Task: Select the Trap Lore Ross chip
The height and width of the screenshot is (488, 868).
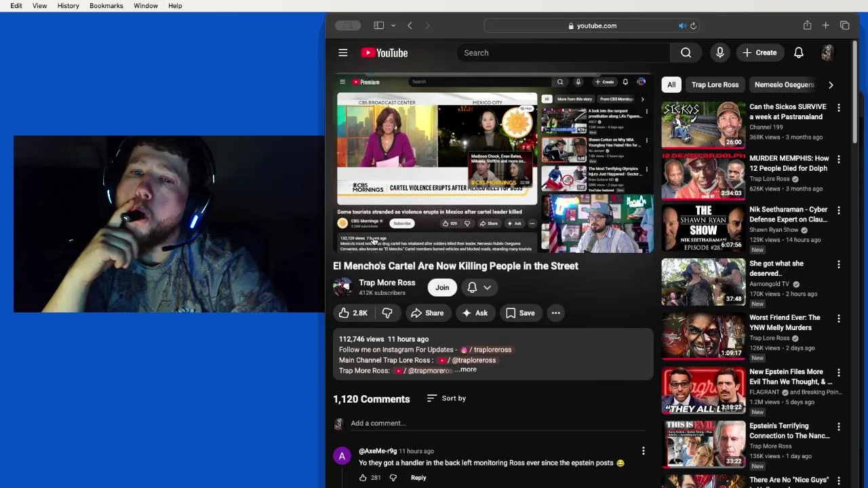Action: coord(715,85)
